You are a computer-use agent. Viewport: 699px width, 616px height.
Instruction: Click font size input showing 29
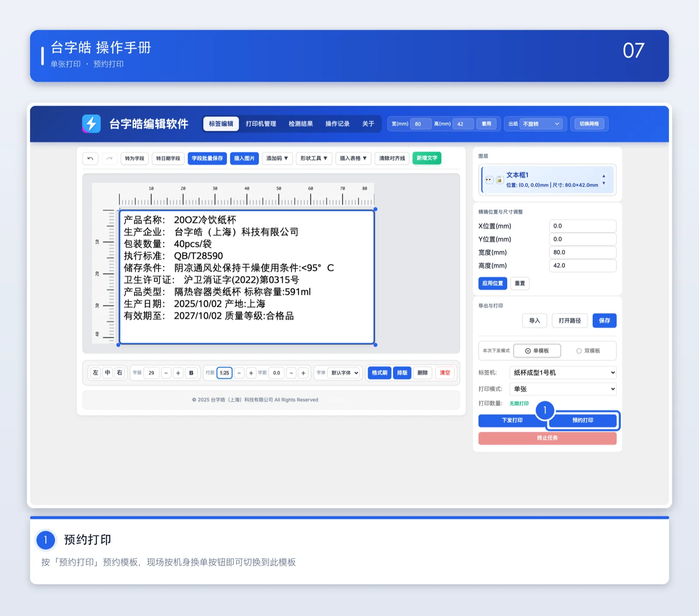(151, 373)
